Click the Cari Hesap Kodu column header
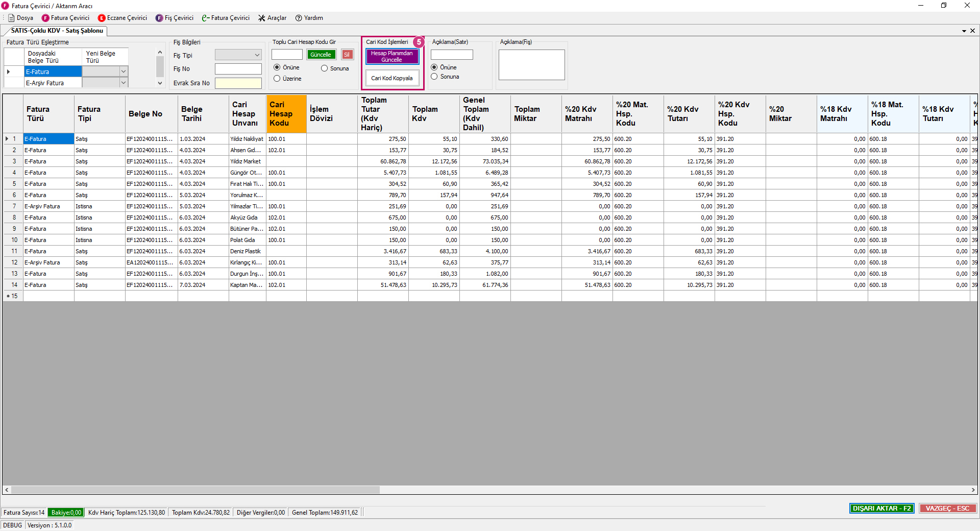The width and height of the screenshot is (980, 531). point(286,114)
